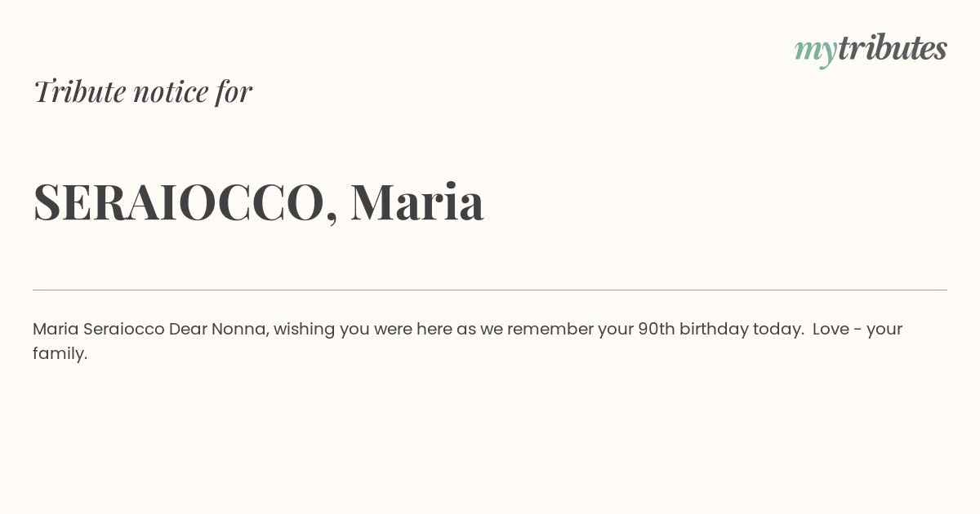Click 'Maria Seraiocco' at start of message

coord(99,329)
